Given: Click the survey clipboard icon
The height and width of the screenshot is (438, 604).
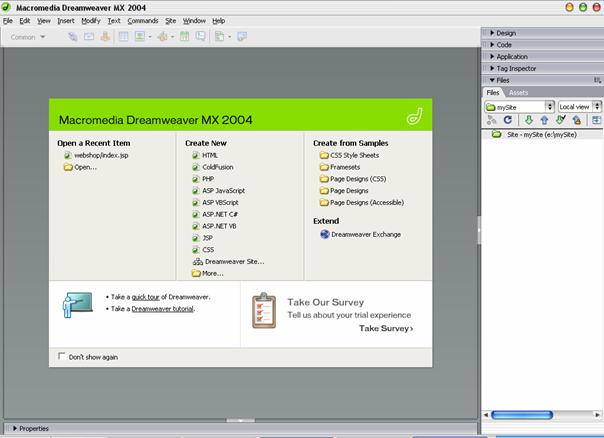Looking at the screenshot, I should pyautogui.click(x=264, y=310).
